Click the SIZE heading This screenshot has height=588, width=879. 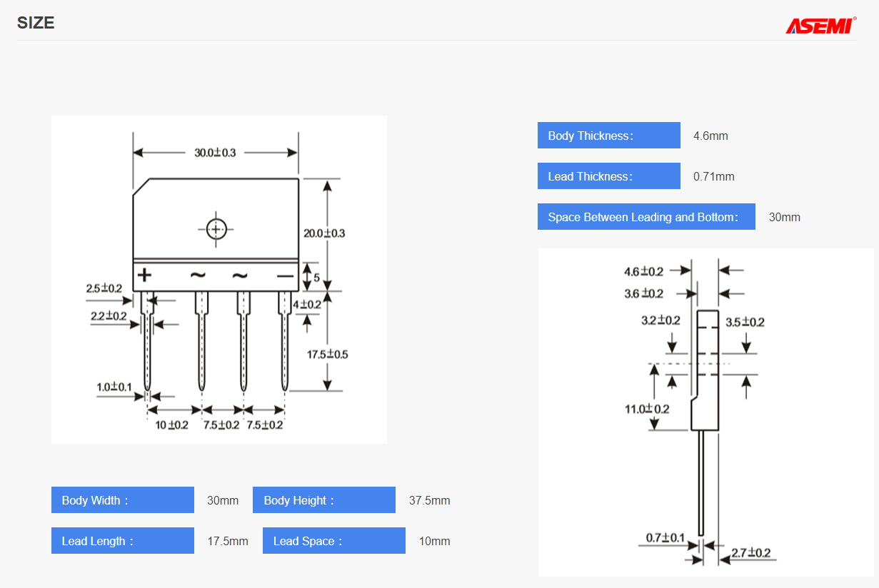pos(36,23)
